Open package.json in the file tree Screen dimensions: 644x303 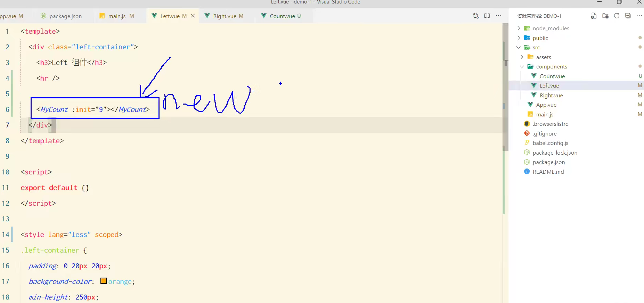click(x=549, y=162)
